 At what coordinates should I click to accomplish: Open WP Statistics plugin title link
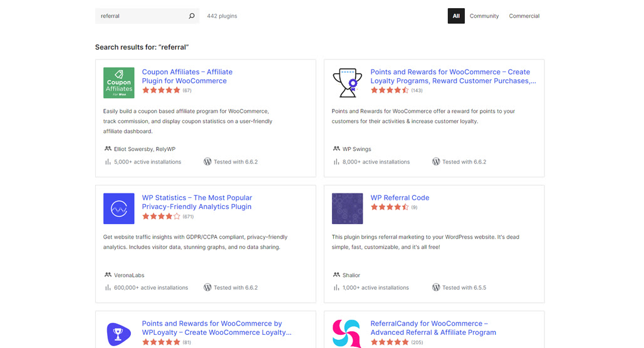[x=197, y=202]
